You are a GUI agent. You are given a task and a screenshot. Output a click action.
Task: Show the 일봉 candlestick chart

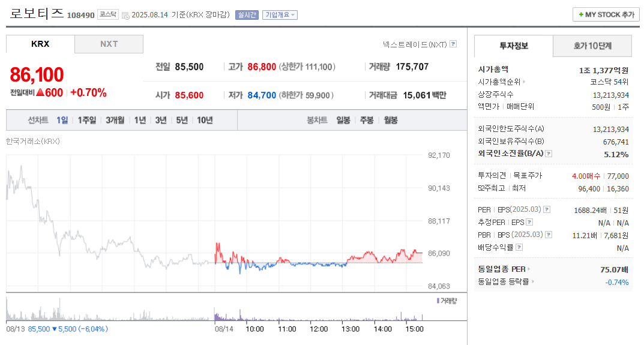pyautogui.click(x=343, y=121)
